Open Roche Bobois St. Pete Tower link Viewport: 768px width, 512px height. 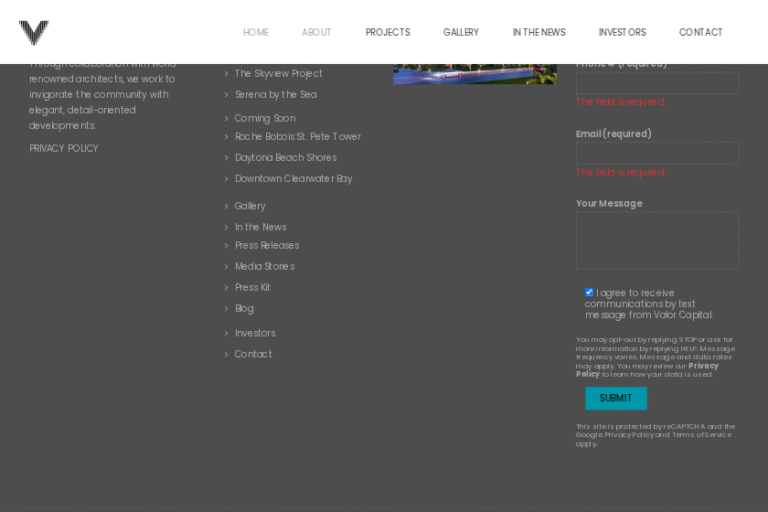click(x=297, y=137)
